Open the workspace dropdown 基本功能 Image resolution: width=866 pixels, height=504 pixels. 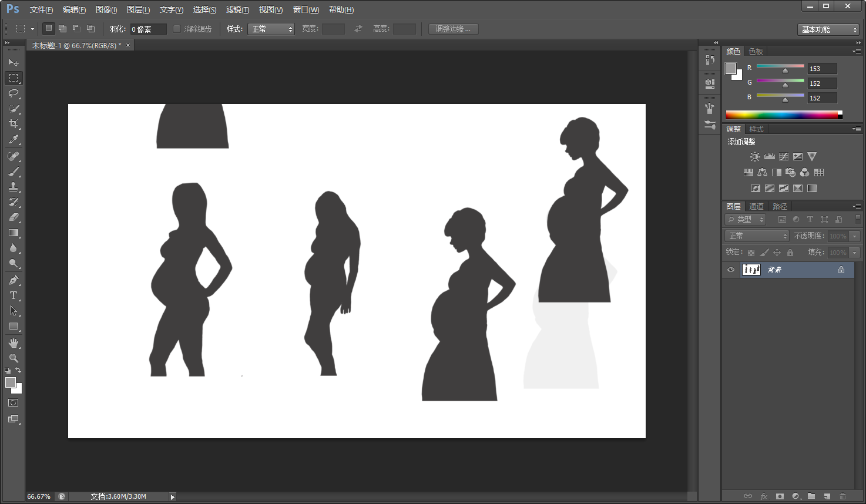tap(828, 29)
